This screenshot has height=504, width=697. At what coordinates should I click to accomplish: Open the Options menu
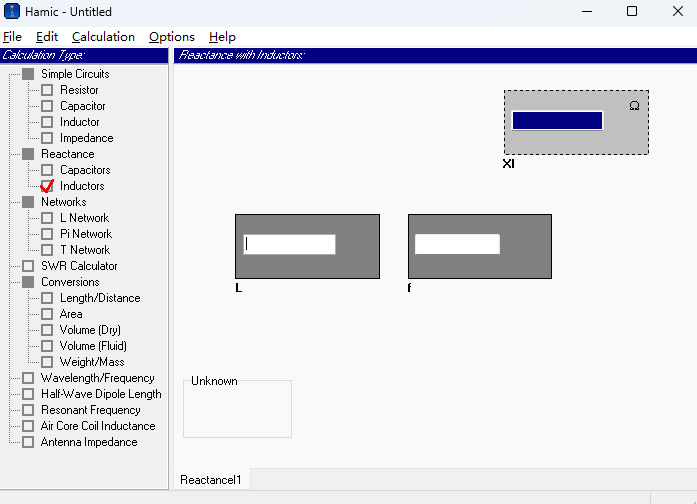coord(171,37)
